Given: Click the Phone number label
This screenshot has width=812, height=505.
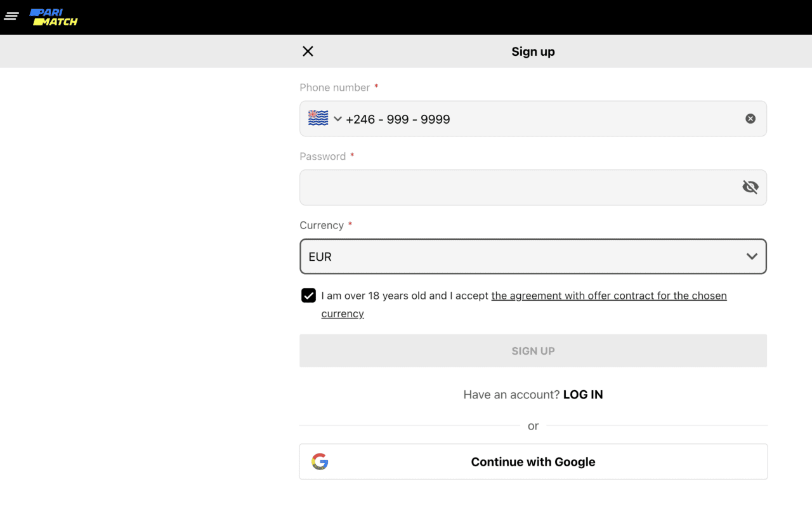Looking at the screenshot, I should (x=334, y=88).
